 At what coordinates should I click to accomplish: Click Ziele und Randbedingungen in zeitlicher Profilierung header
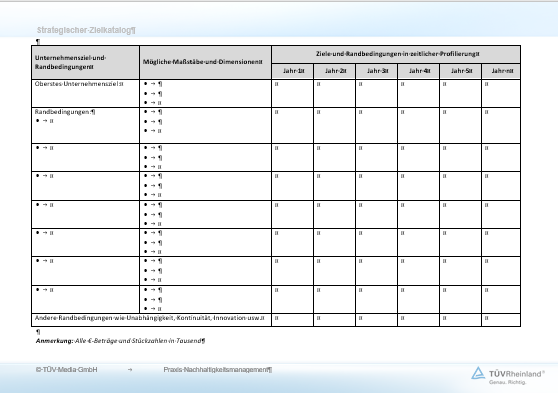[398, 54]
